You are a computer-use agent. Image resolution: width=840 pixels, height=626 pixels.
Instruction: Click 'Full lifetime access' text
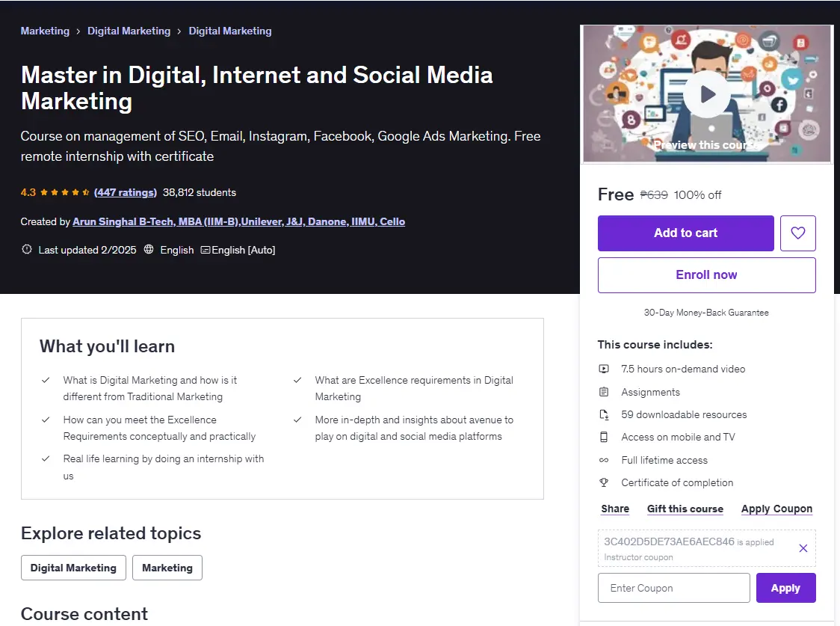664,460
